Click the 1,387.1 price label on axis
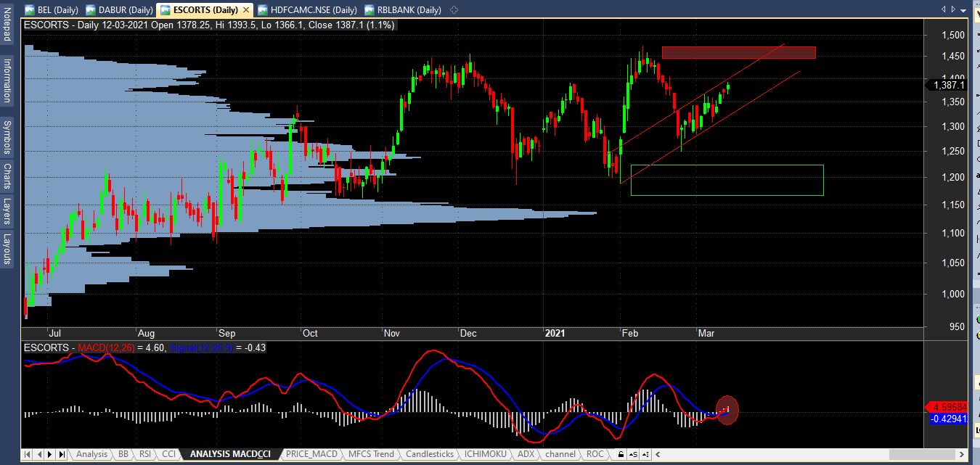 947,85
